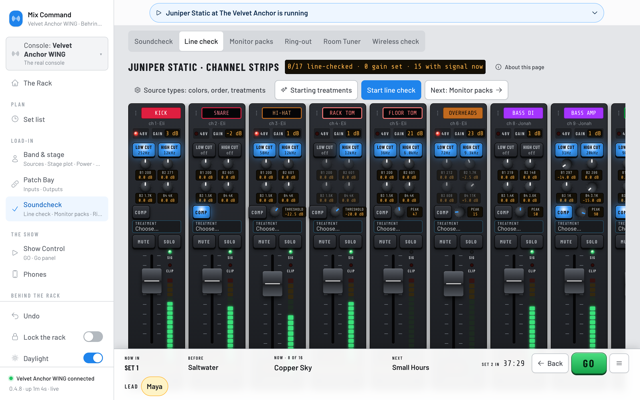Toggle LOW CUT on the SNARE channel
The height and width of the screenshot is (400, 640).
coord(204,150)
